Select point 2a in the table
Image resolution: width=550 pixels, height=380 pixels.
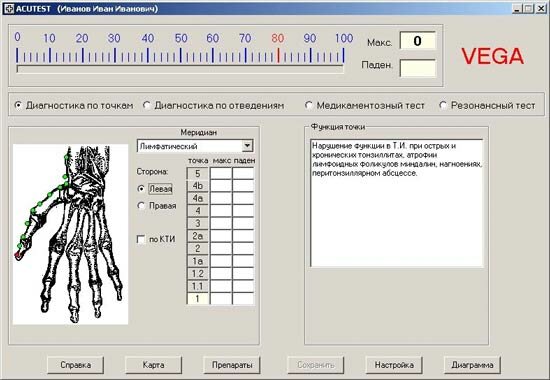[197, 236]
